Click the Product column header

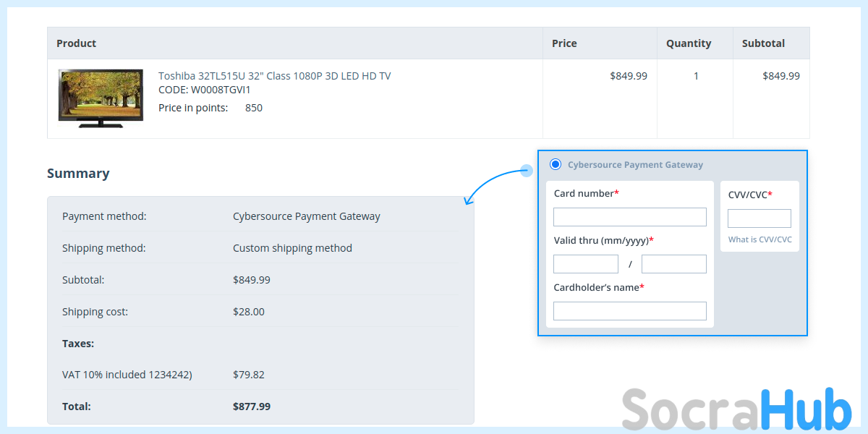point(77,43)
